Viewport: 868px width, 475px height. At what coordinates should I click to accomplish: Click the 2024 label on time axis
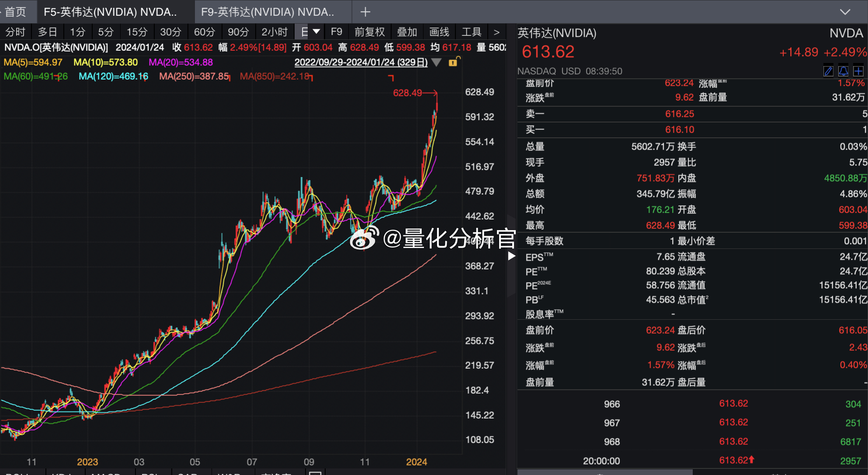pos(417,462)
